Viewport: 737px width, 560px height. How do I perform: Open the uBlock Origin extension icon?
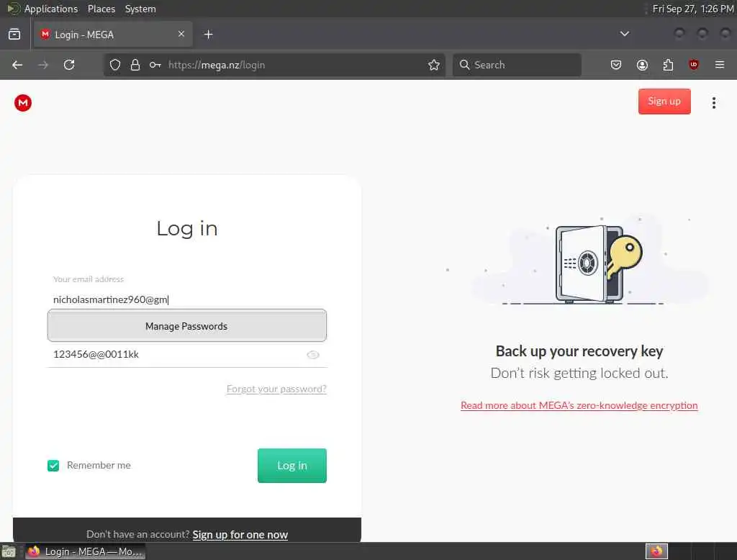[x=693, y=65]
